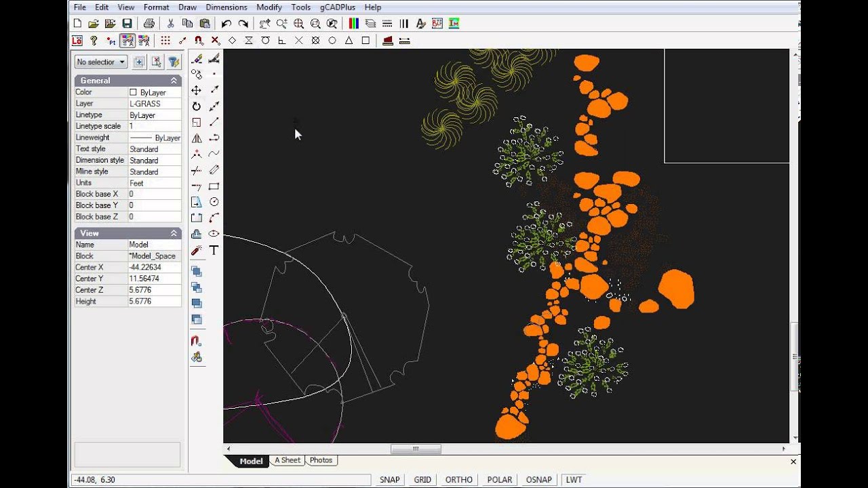Open the View menu
This screenshot has width=868, height=488.
click(126, 7)
